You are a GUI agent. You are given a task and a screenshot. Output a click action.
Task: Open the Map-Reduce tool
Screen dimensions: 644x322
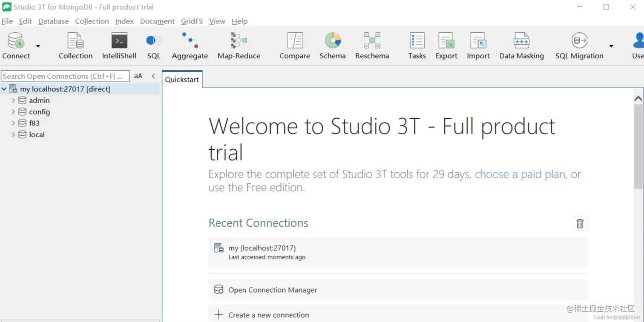pos(239,46)
